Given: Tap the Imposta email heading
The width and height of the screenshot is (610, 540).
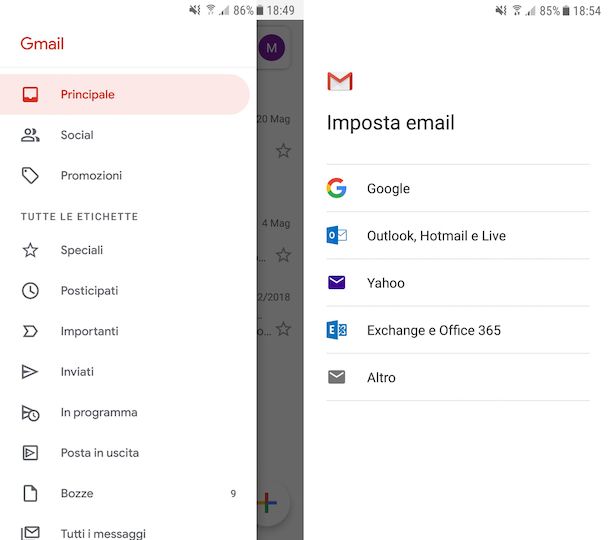Looking at the screenshot, I should click(391, 123).
